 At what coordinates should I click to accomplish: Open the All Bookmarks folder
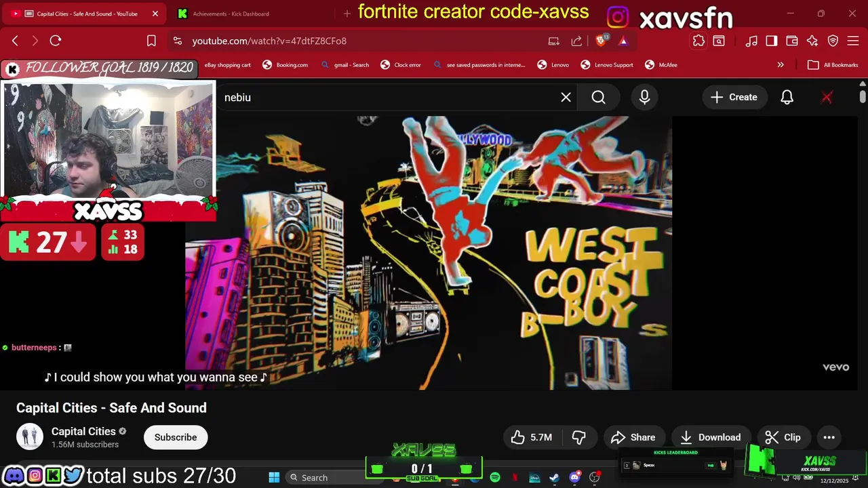(x=833, y=65)
